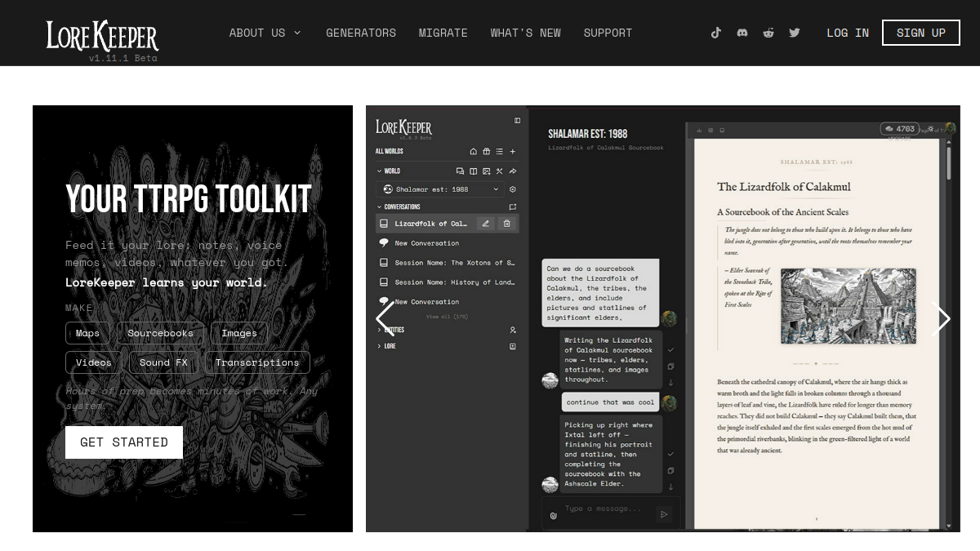This screenshot has width=980, height=551.
Task: Click trash icon beside Lizardfolk conversation
Action: click(x=507, y=224)
